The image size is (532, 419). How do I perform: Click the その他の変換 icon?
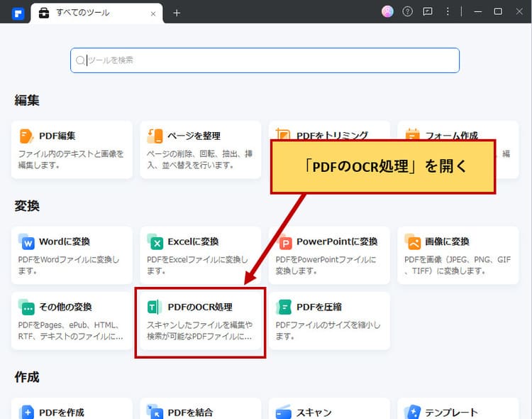[x=26, y=308]
